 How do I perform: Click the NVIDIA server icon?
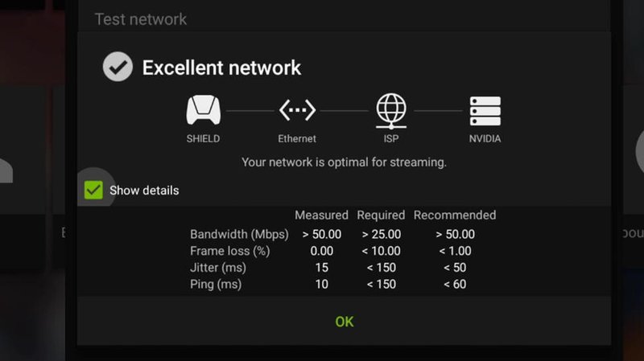click(485, 111)
